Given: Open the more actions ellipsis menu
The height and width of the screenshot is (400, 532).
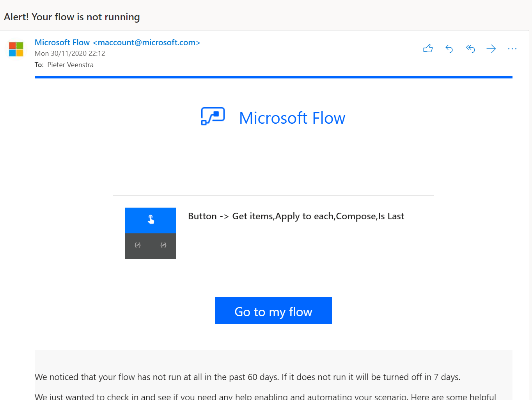Looking at the screenshot, I should tap(512, 48).
